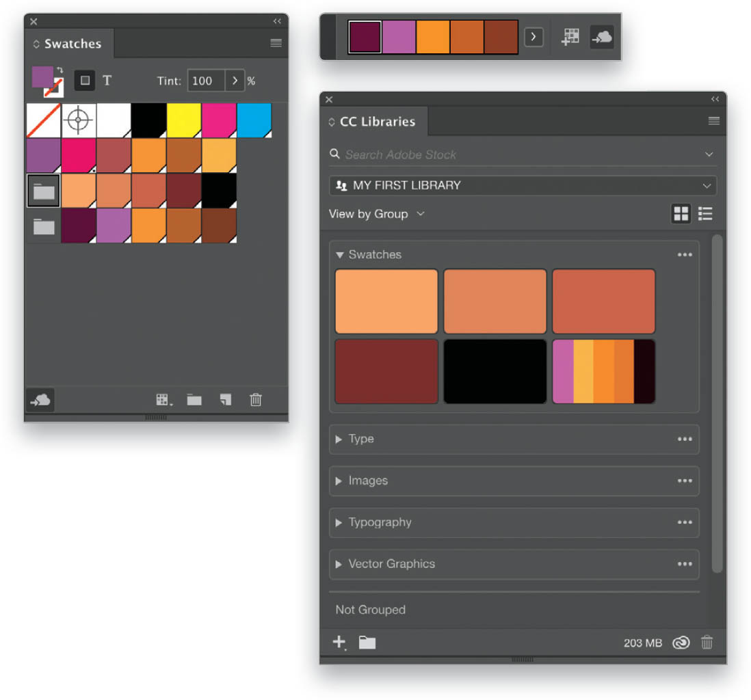Select the second color group folder icon
This screenshot has width=751, height=700.
click(x=44, y=226)
